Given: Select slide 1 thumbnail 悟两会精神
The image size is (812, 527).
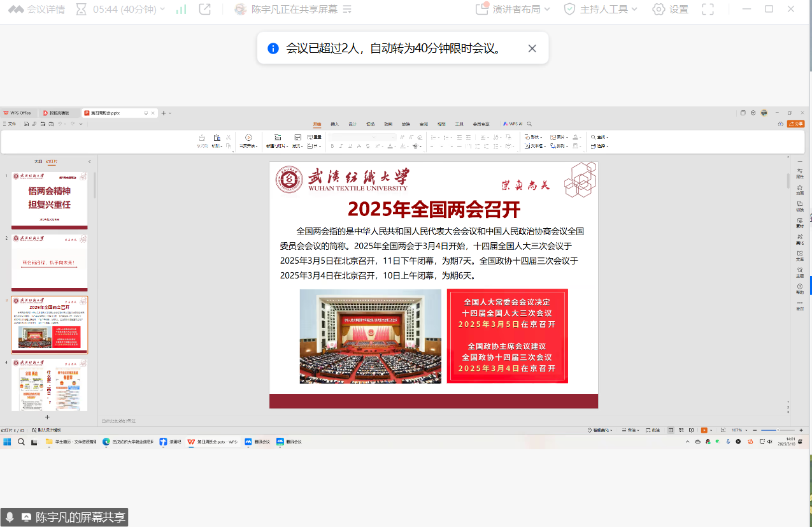Looking at the screenshot, I should [x=49, y=200].
